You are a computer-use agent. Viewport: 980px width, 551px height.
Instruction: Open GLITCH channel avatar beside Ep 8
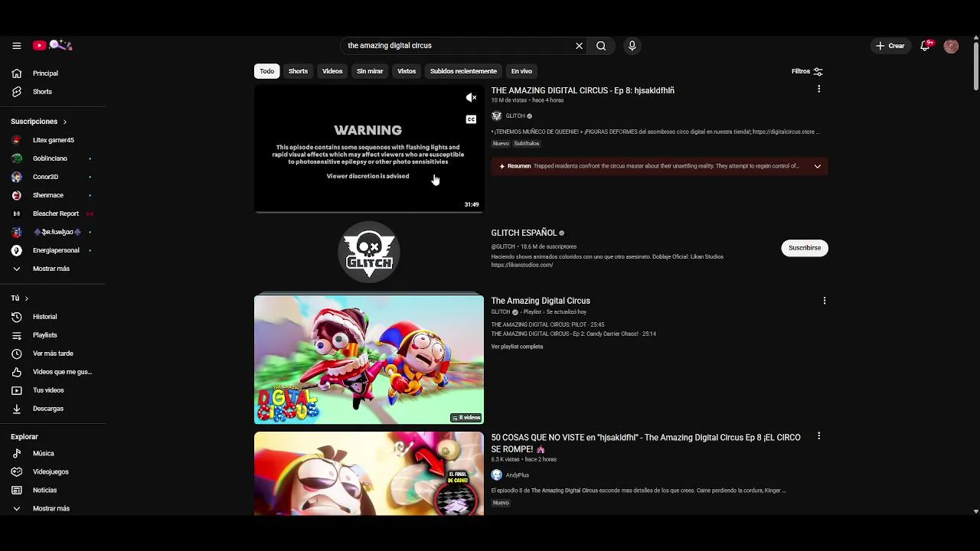click(496, 116)
